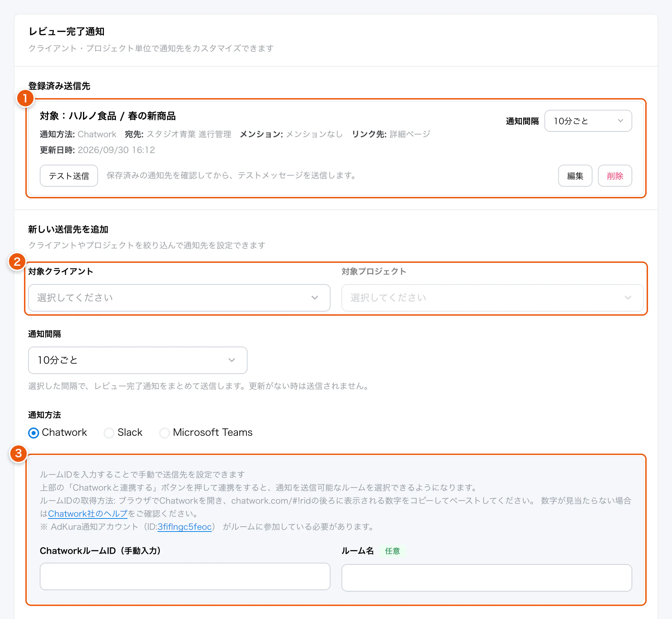Click the 編集 button

(575, 176)
